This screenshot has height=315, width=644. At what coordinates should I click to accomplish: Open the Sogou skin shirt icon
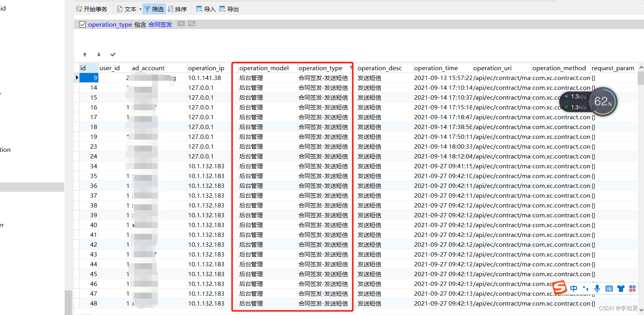point(620,288)
